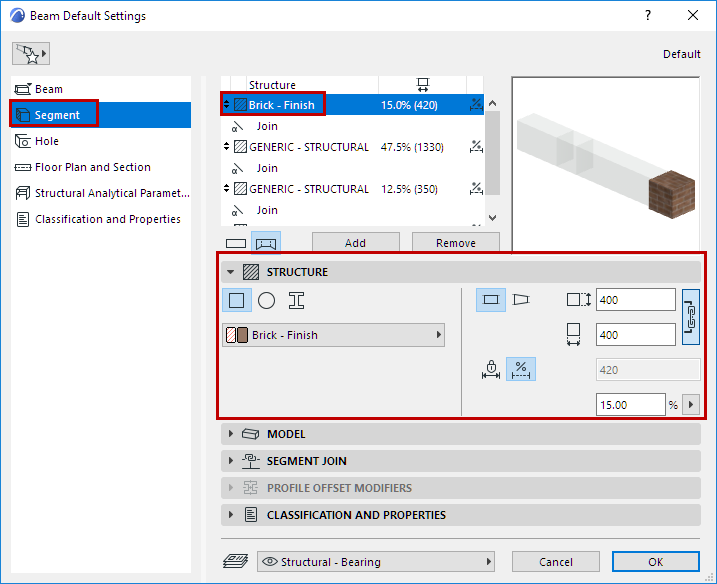Select GENERIC - STRUCTURAL 12.5% segment row
Screen dimensions: 717x584
click(x=352, y=189)
